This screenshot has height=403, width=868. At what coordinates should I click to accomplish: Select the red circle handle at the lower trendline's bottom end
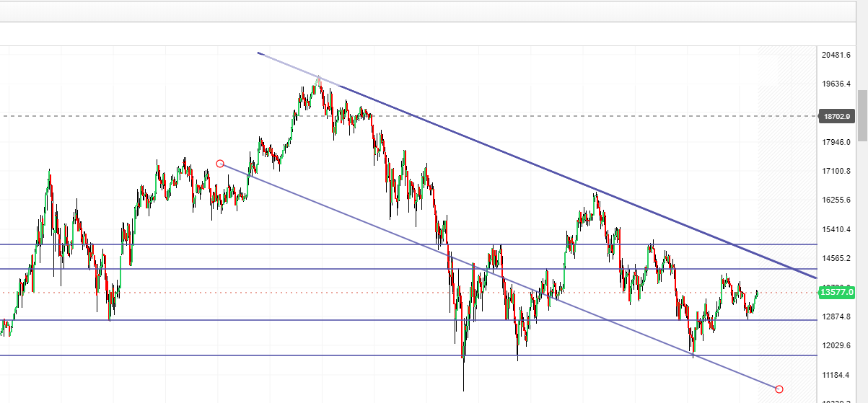pos(779,389)
